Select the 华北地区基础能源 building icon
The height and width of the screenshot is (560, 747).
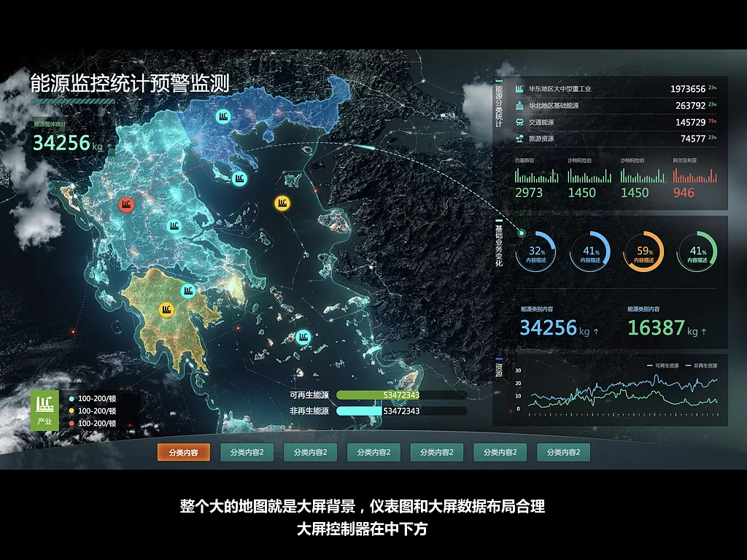[x=519, y=106]
